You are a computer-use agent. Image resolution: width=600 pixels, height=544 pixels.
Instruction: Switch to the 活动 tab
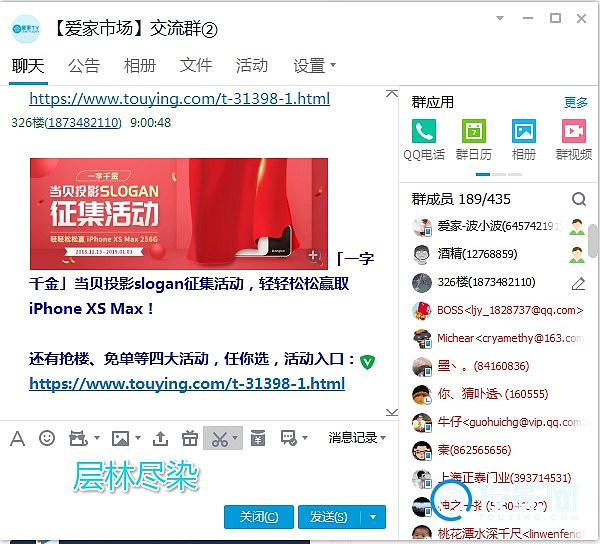click(252, 65)
